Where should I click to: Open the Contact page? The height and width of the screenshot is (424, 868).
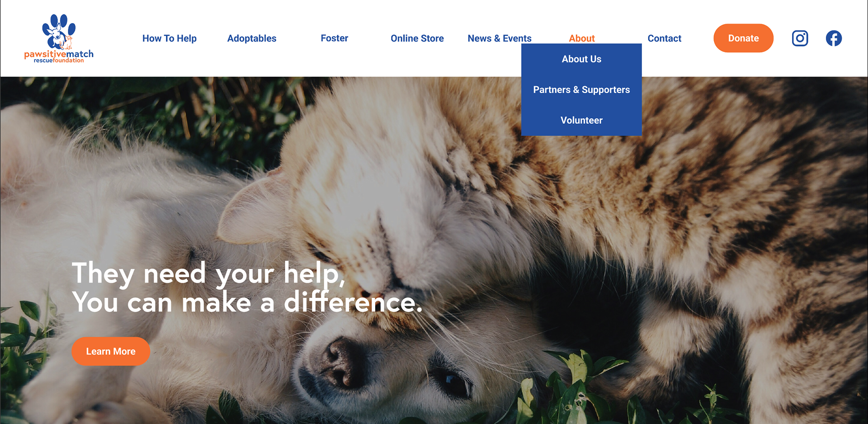665,38
